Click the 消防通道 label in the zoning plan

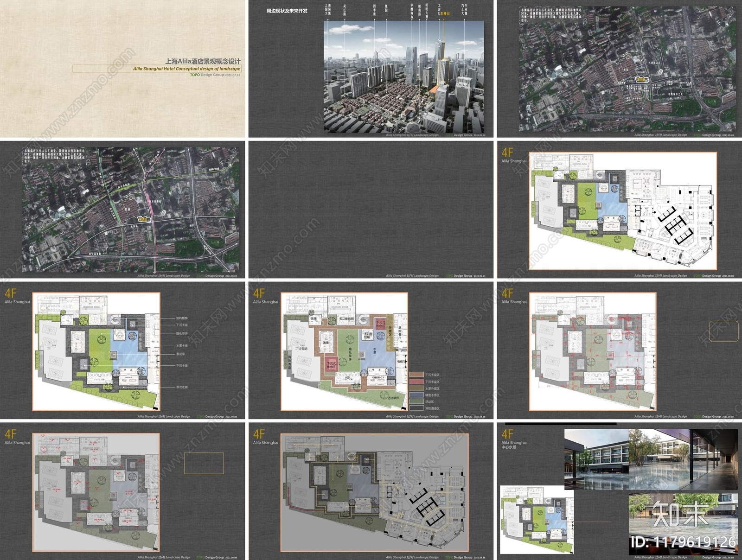[x=289, y=362]
